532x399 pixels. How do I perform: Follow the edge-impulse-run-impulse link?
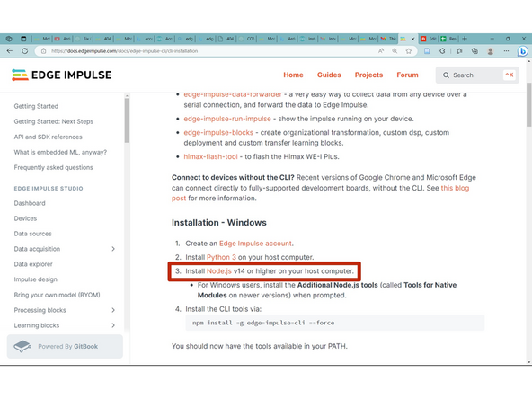click(x=227, y=119)
